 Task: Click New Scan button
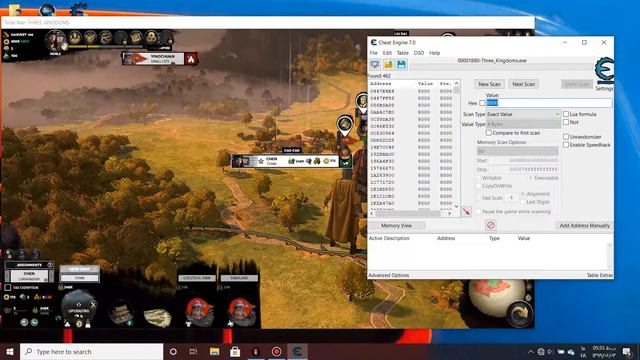click(489, 84)
